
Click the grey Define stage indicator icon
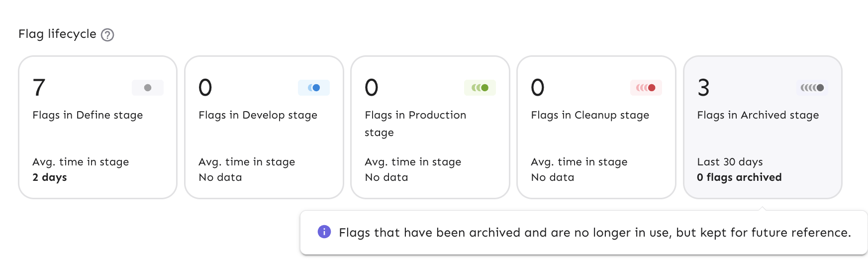pos(148,88)
